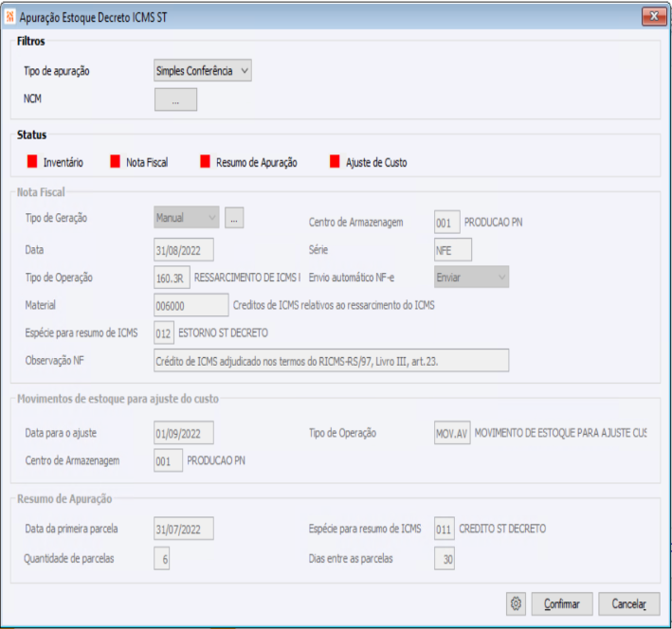Click the Série field NFE
The height and width of the screenshot is (629, 672).
coord(453,250)
